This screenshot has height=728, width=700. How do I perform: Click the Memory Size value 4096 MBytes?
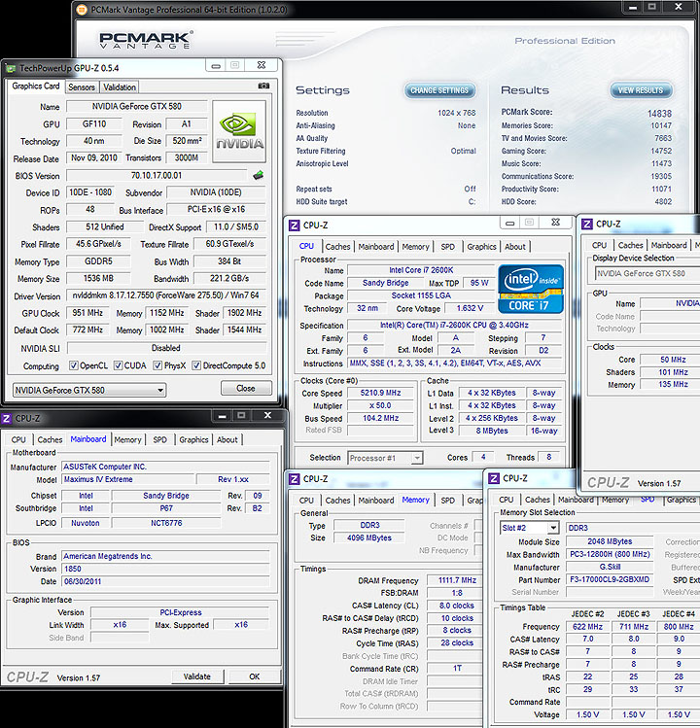coord(369,537)
